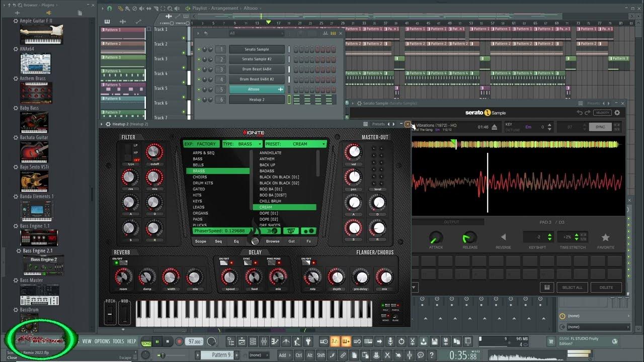Toggle mute LED for Altooo channel
644x362 pixels.
click(x=199, y=89)
